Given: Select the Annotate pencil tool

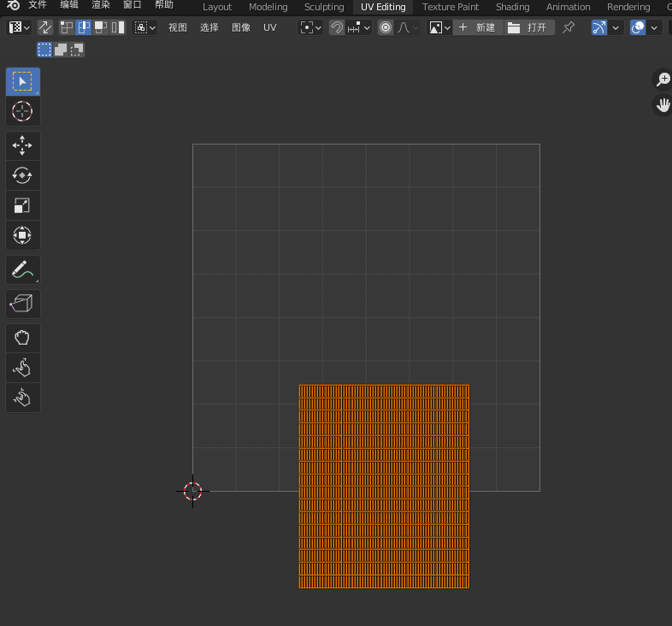Looking at the screenshot, I should click(x=23, y=269).
